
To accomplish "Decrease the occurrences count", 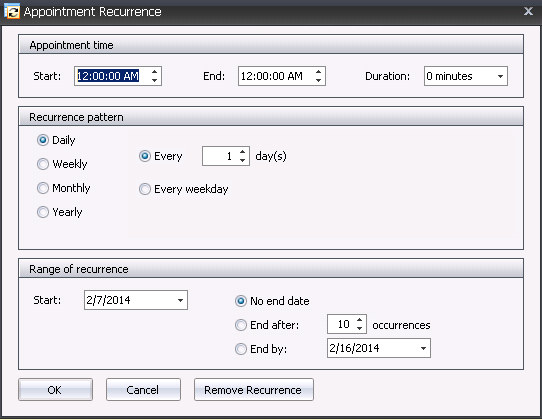I will tap(359, 328).
